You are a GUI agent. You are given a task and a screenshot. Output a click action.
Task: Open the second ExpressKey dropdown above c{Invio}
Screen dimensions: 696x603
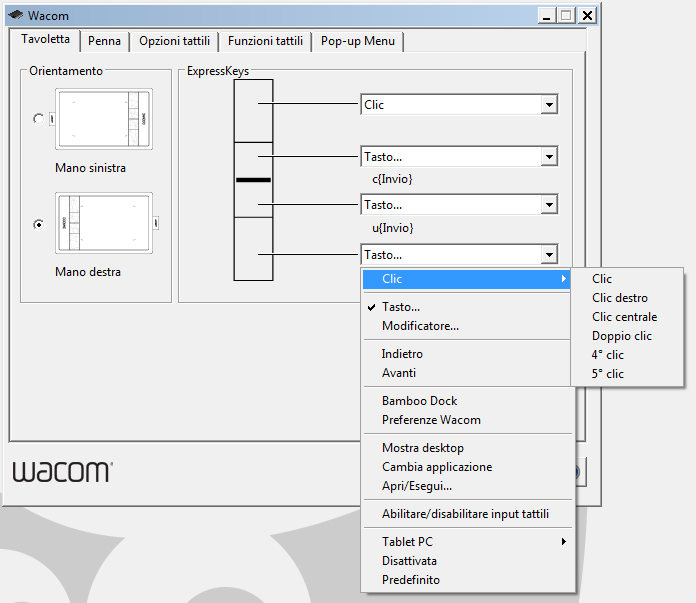coord(459,157)
